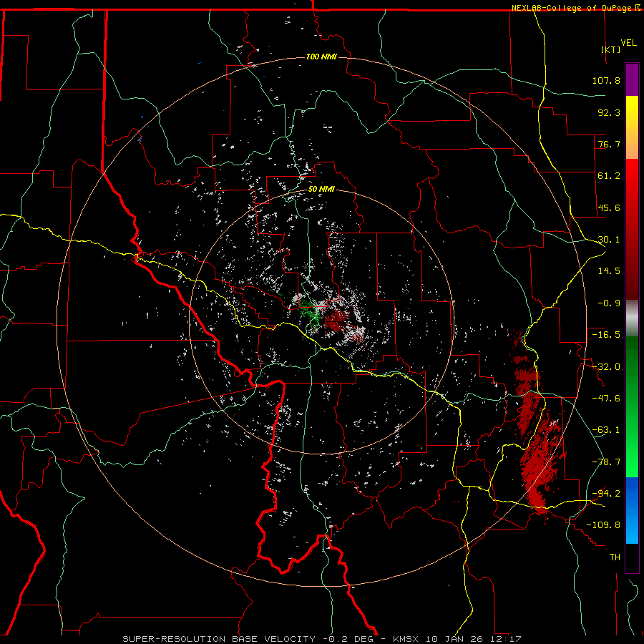Click the 92.3 legend value

tap(609, 112)
